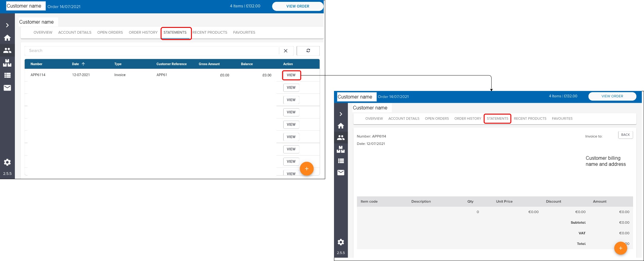Select customers icon in the invoice detail sidebar
The height and width of the screenshot is (261, 644).
coord(341,138)
